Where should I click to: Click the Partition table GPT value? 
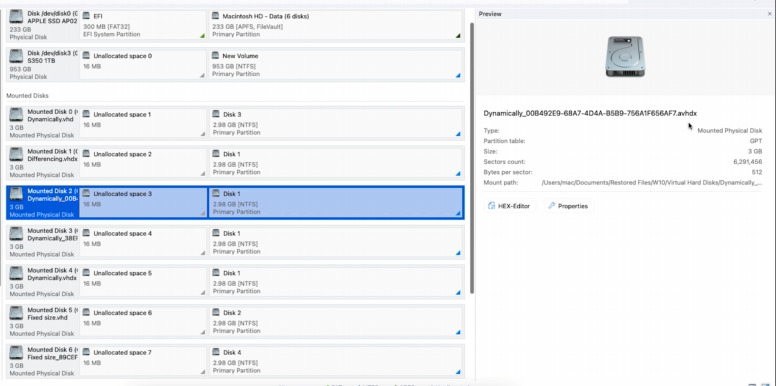tap(756, 141)
